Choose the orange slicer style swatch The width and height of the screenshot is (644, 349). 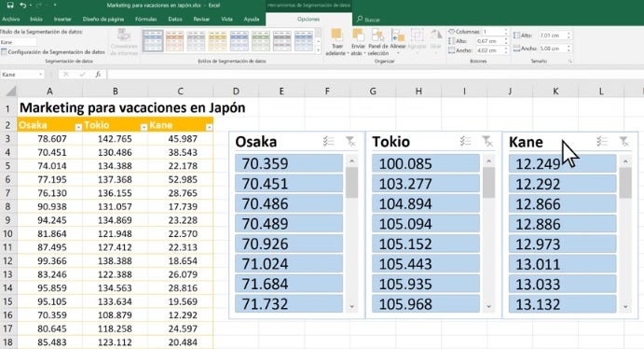coord(174,41)
